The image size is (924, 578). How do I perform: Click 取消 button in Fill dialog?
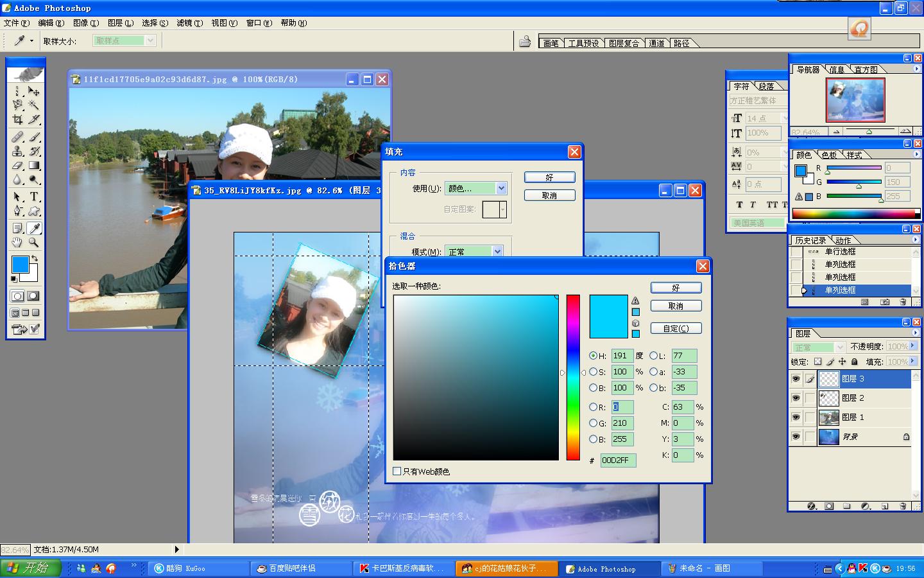tap(550, 195)
